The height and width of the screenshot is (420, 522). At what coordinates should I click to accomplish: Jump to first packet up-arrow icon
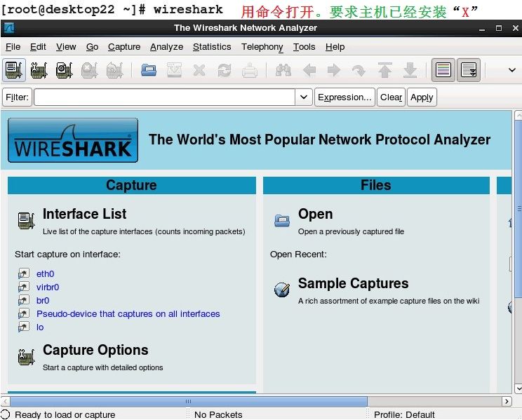pos(384,70)
